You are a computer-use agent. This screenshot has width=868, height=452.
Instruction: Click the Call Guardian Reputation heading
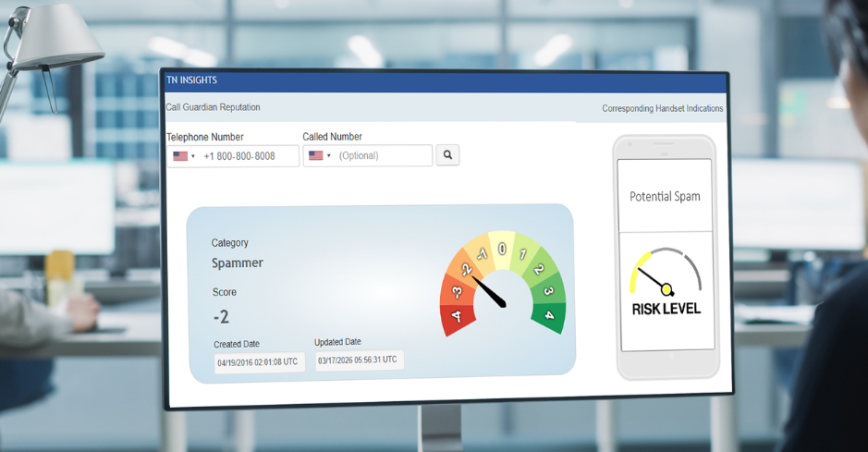coord(214,107)
